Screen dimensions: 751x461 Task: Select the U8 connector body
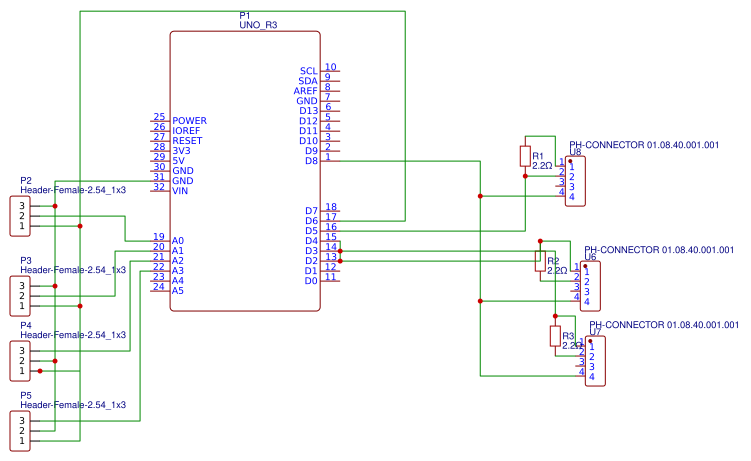(x=575, y=181)
